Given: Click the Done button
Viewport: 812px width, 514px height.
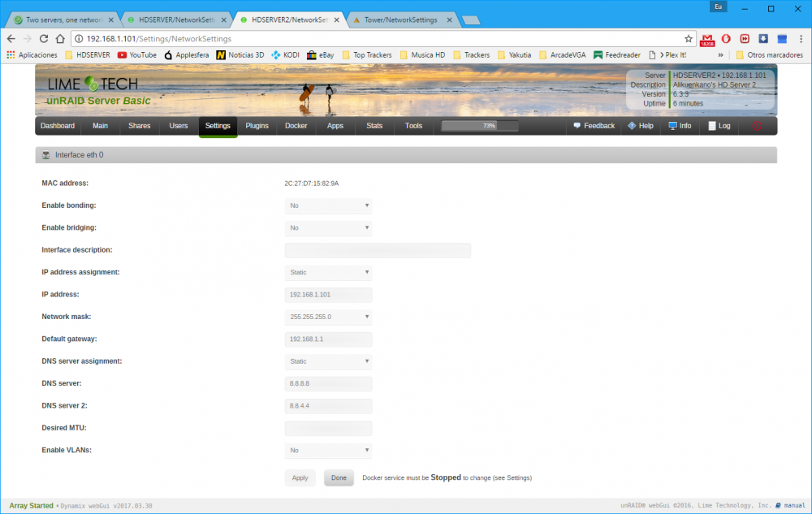Looking at the screenshot, I should 339,477.
